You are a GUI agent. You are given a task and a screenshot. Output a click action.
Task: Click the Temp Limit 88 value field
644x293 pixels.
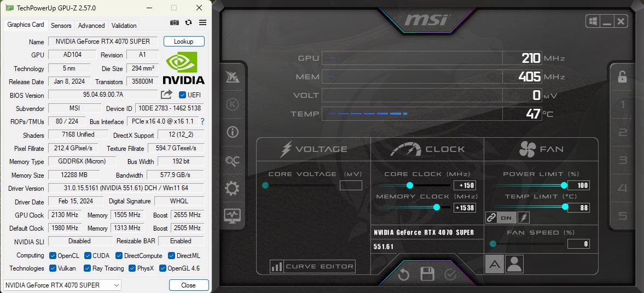point(578,208)
